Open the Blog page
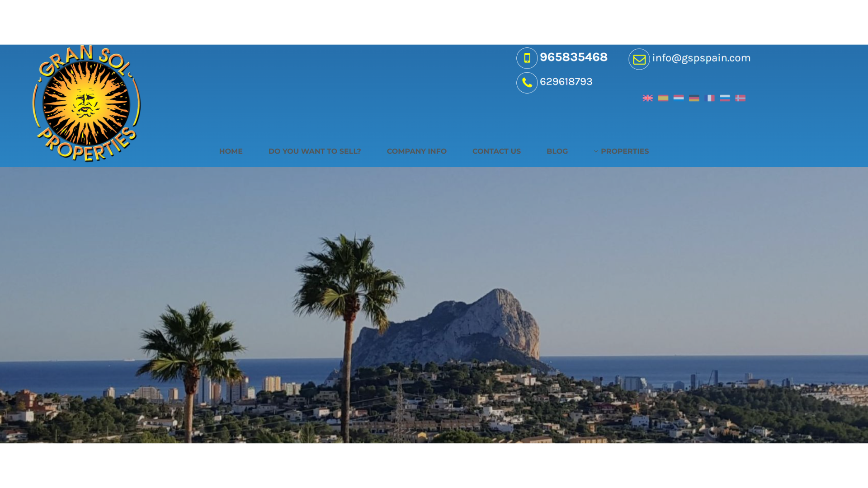868x488 pixels. click(x=557, y=151)
